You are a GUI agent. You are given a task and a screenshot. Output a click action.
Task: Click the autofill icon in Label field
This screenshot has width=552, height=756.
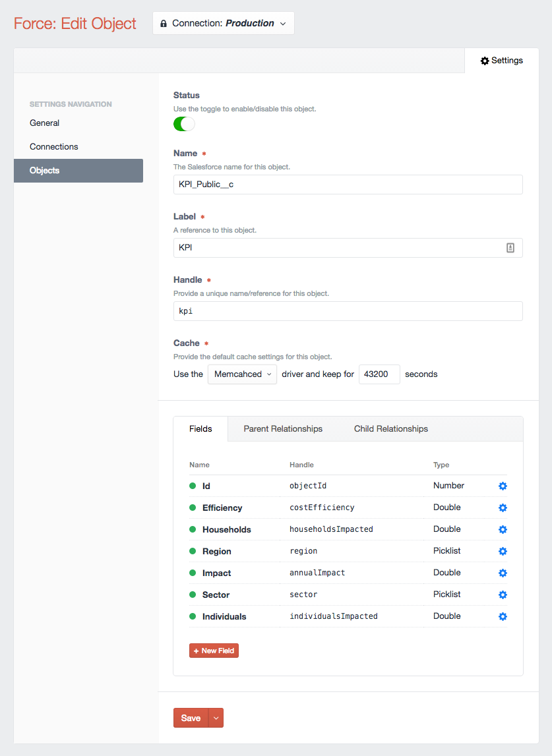pyautogui.click(x=510, y=248)
